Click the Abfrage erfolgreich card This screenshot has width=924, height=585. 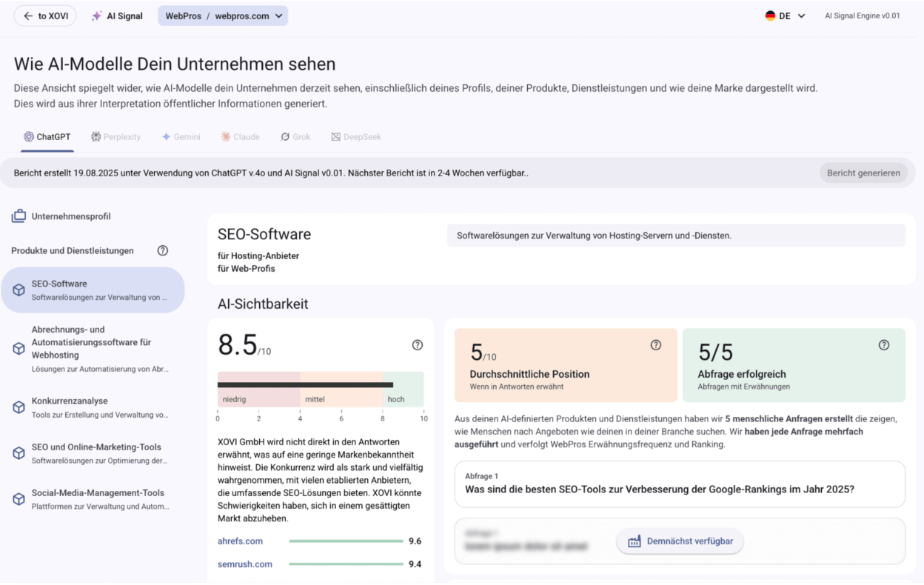(794, 365)
